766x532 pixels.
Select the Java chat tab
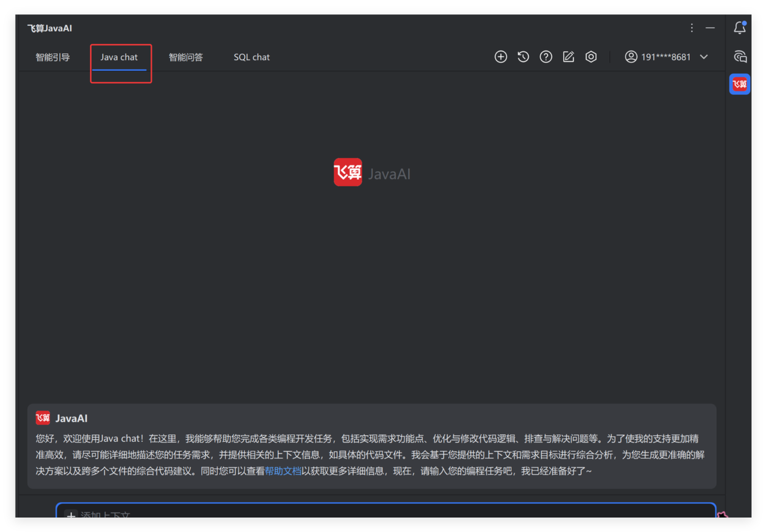(x=119, y=57)
